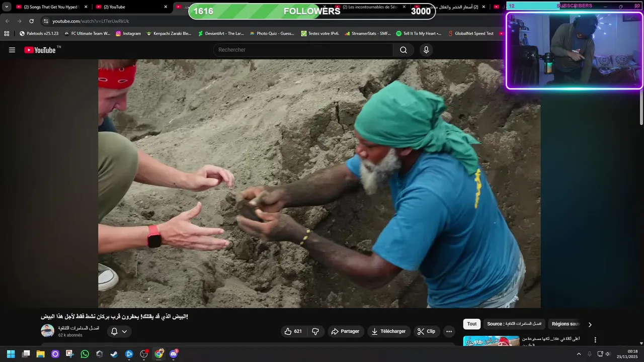Image resolution: width=644 pixels, height=362 pixels.
Task: Open the DeviantArt bookmark
Action: coord(221,34)
